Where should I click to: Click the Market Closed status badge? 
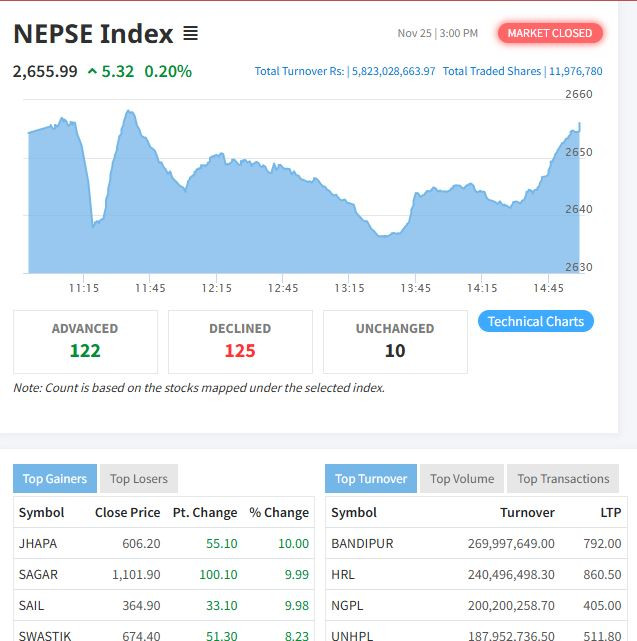click(549, 33)
